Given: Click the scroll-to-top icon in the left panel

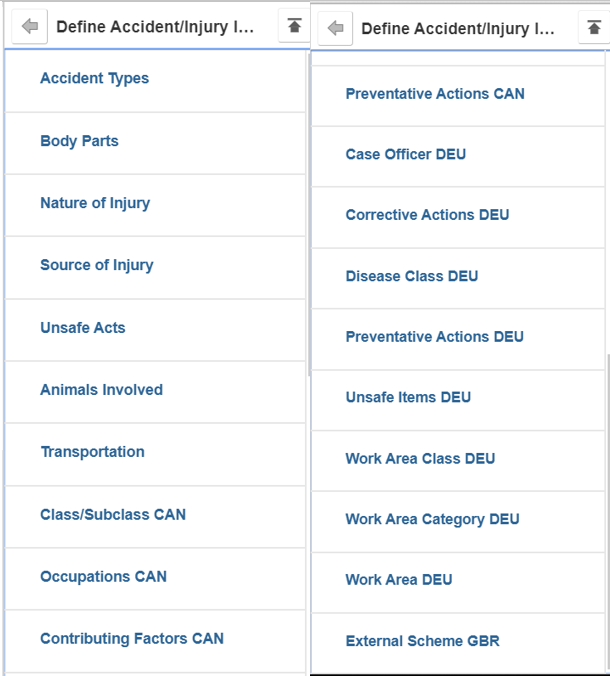Looking at the screenshot, I should tap(294, 26).
